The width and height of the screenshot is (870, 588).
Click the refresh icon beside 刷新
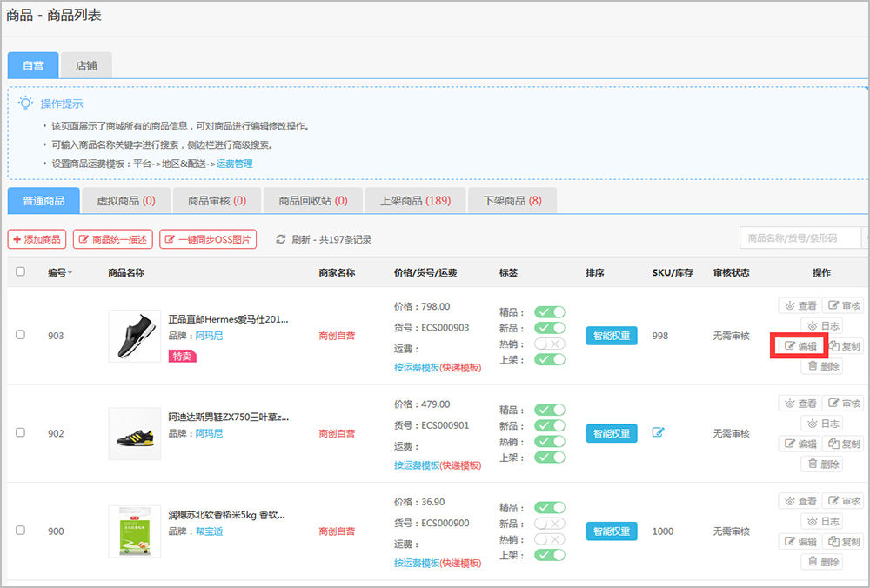click(x=281, y=239)
